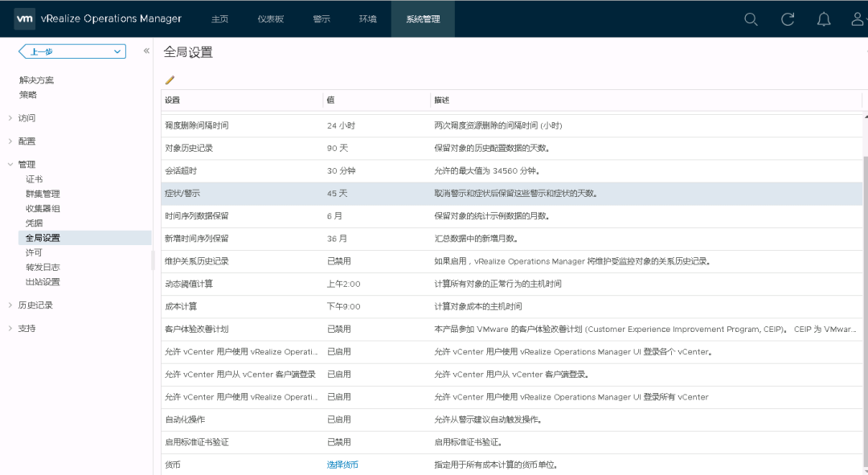Click the VMware vm logo icon
The height and width of the screenshot is (475, 868).
[x=24, y=18]
